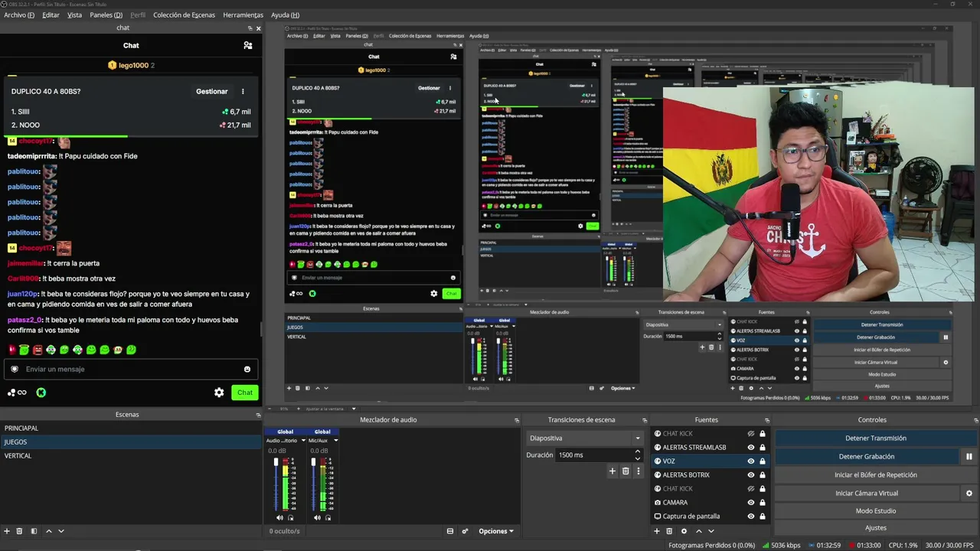980x551 pixels.
Task: Open chat settings gear icon
Action: tap(219, 393)
